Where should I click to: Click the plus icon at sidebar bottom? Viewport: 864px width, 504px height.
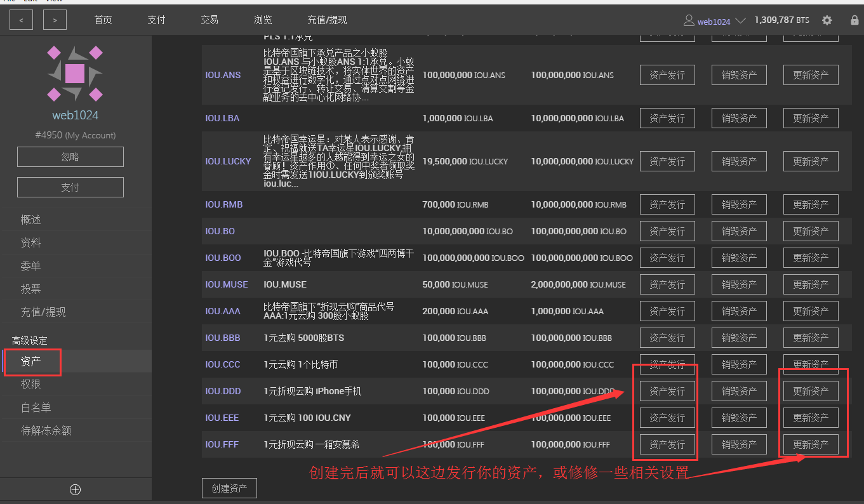[x=75, y=489]
